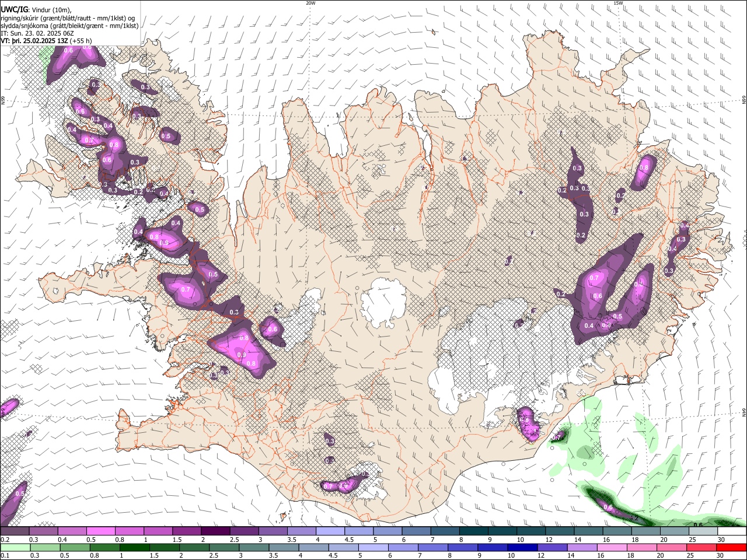This screenshot has height=560, width=747.
Task: Select the dark teal 8 mm snow swatch
Action: [x=473, y=531]
